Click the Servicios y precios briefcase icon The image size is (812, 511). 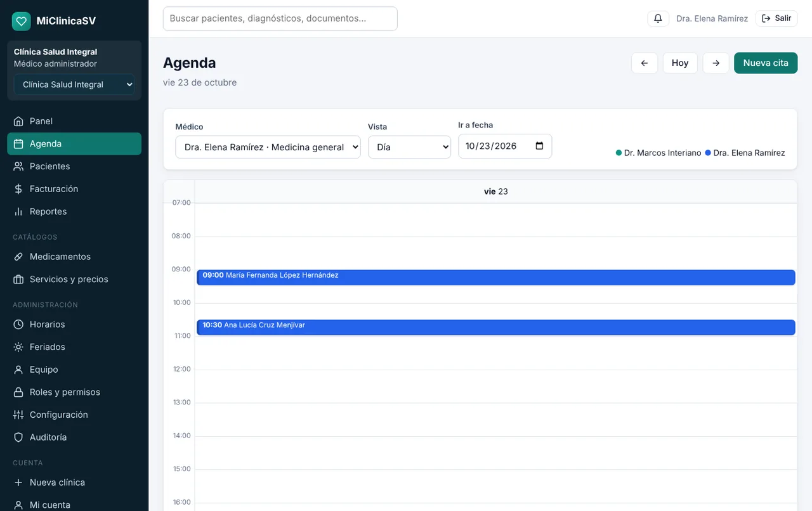pos(18,280)
